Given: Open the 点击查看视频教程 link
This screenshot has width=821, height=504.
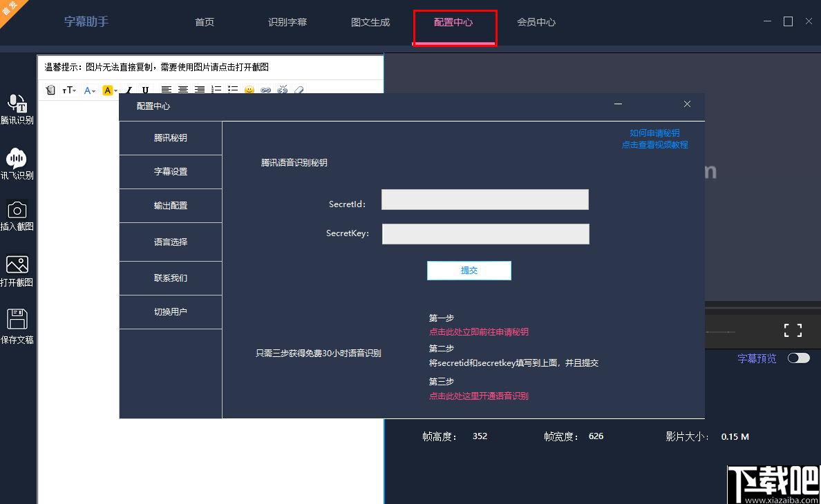Looking at the screenshot, I should [654, 145].
